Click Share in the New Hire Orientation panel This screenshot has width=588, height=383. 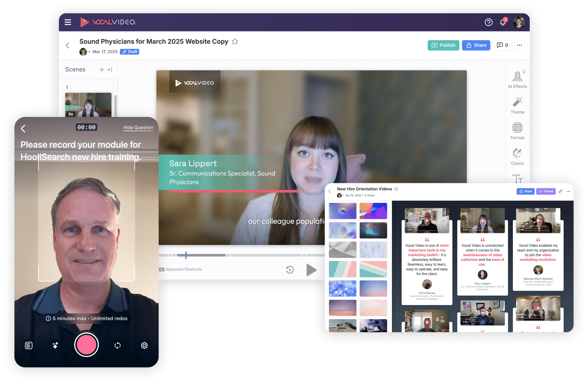pos(526,191)
